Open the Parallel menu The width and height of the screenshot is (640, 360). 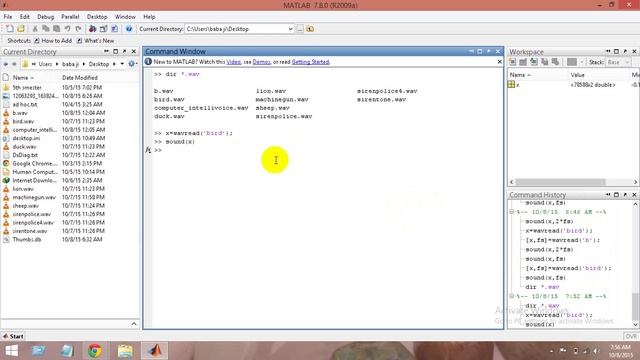(70, 17)
